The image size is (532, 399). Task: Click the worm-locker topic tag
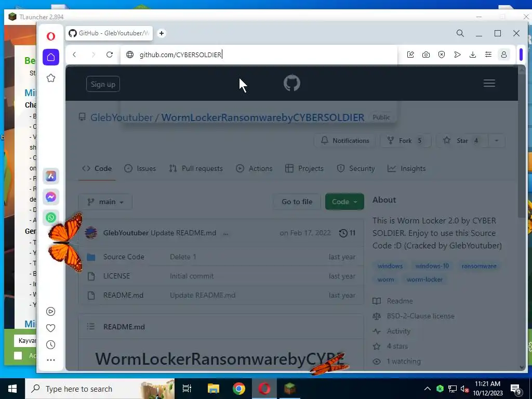pos(424,280)
